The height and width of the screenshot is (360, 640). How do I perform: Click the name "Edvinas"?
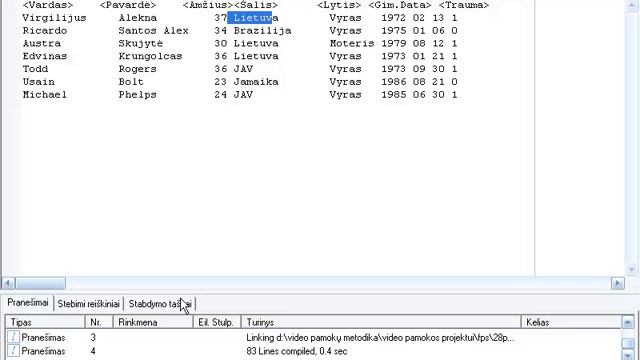click(x=44, y=56)
